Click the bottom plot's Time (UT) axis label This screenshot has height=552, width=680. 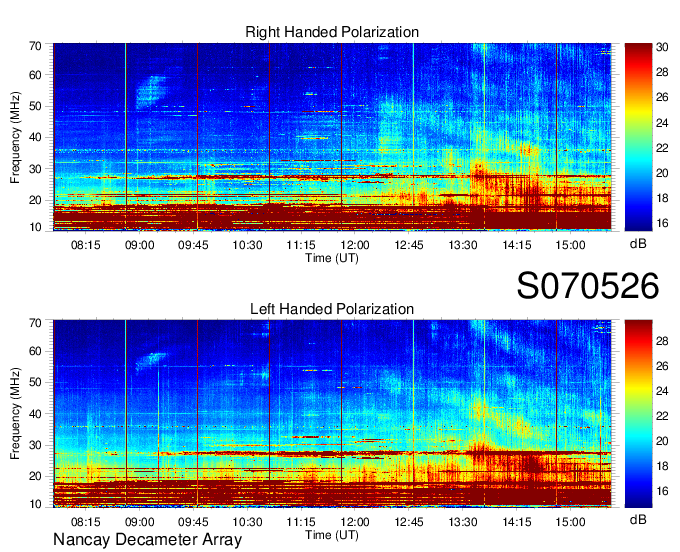coord(332,535)
